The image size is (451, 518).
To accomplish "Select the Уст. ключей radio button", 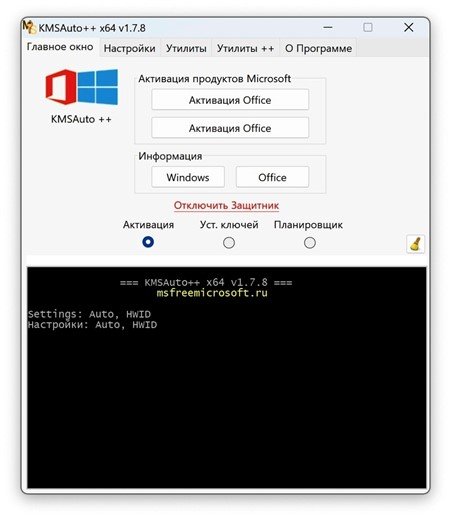I will 229,243.
